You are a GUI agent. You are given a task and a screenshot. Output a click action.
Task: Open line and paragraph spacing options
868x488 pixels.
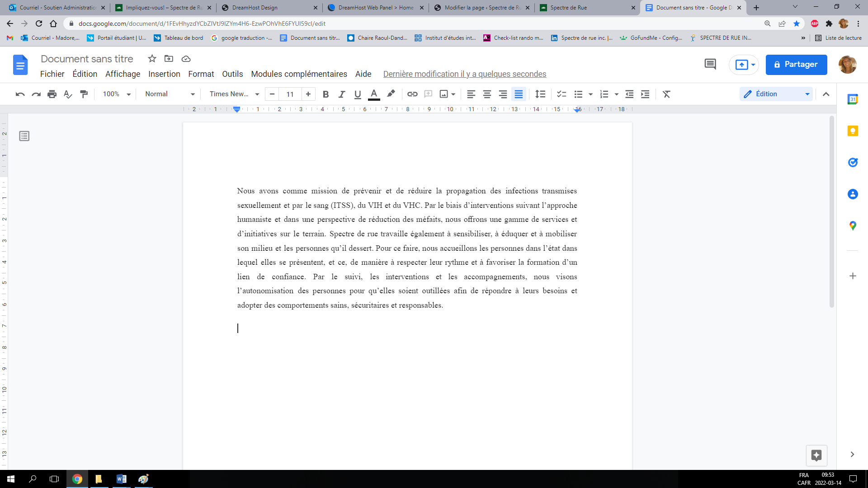click(540, 94)
